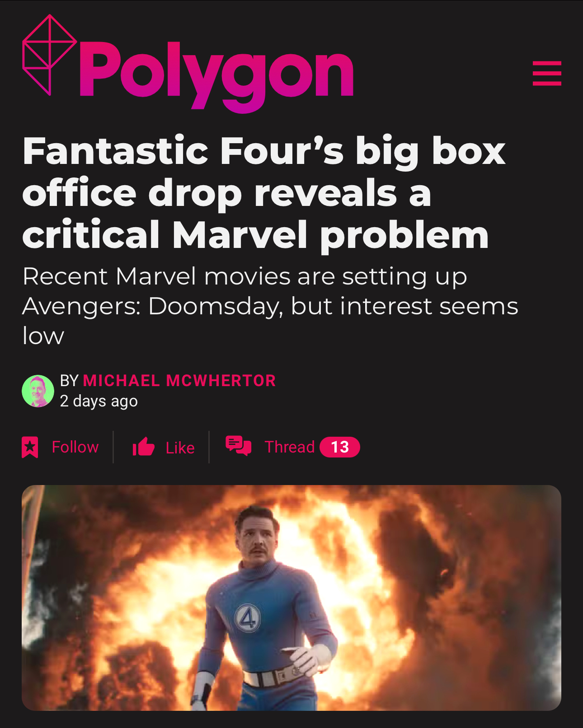Select the Avengers: Doomsday subheading text

[270, 306]
